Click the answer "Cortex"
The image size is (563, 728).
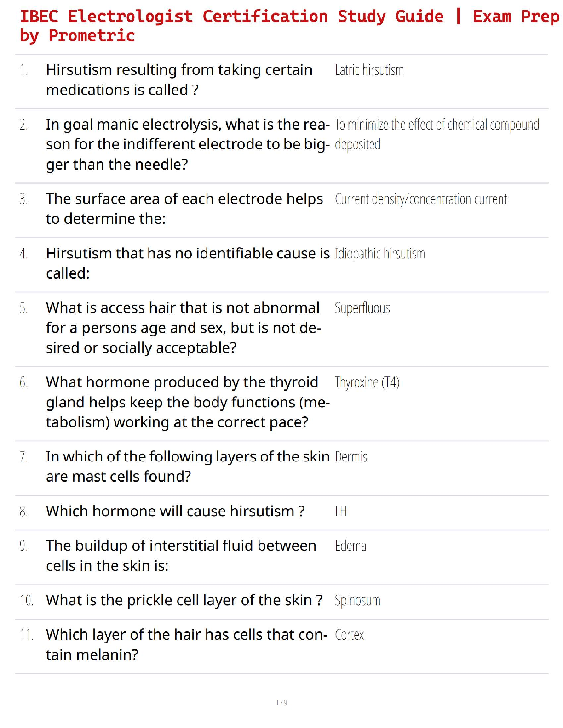click(x=349, y=635)
